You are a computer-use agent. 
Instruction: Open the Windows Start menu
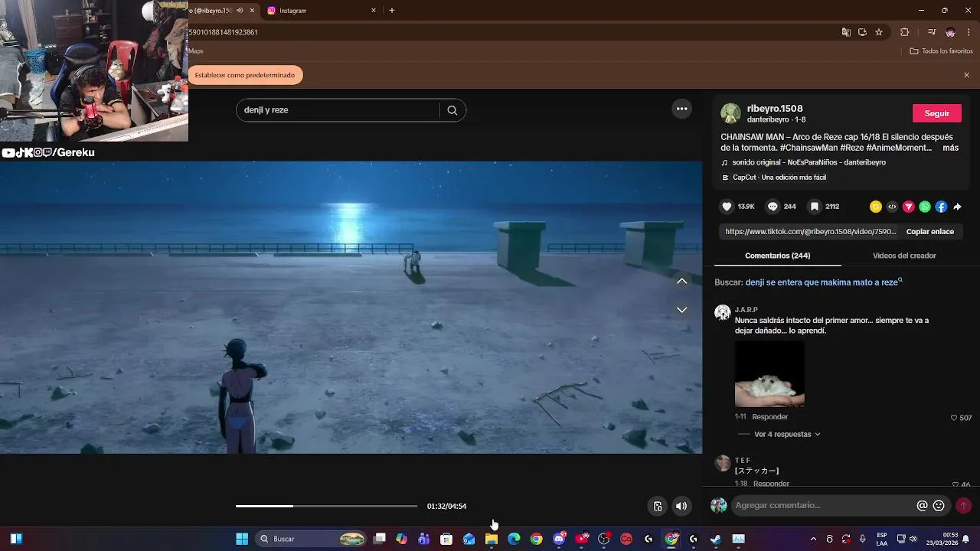(242, 539)
